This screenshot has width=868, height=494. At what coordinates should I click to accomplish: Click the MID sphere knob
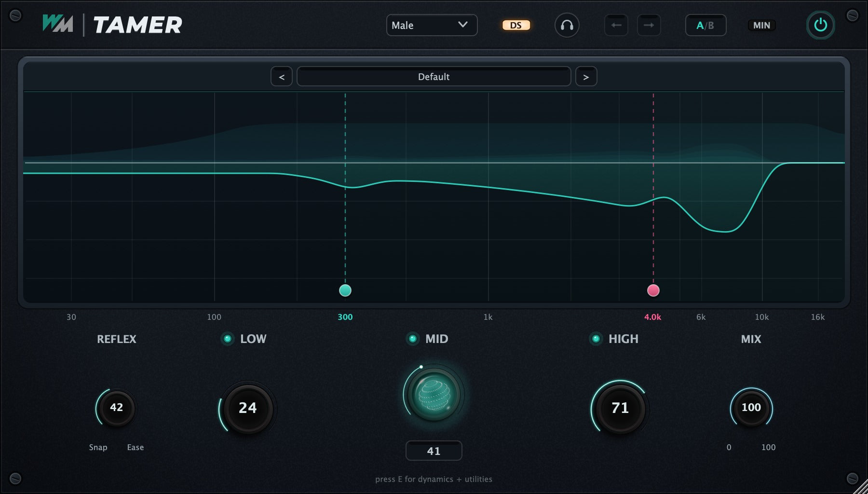[434, 395]
